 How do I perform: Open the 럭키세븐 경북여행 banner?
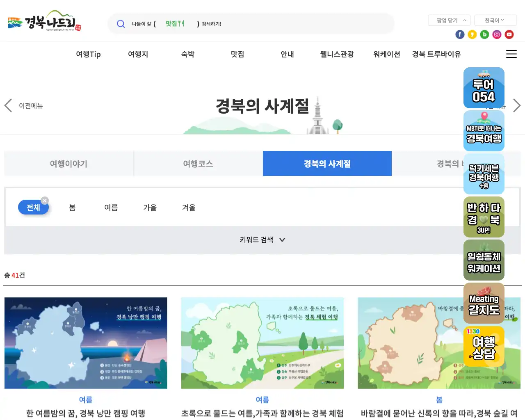point(484,174)
